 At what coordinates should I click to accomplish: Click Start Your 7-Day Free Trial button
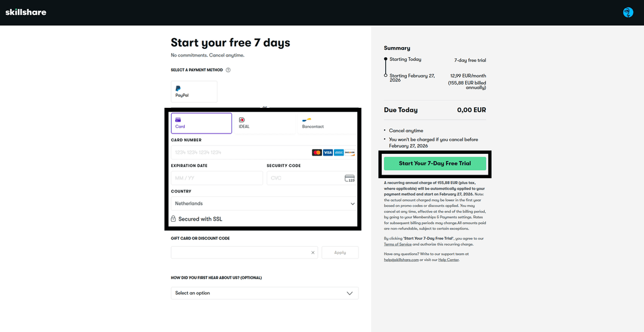pos(435,163)
